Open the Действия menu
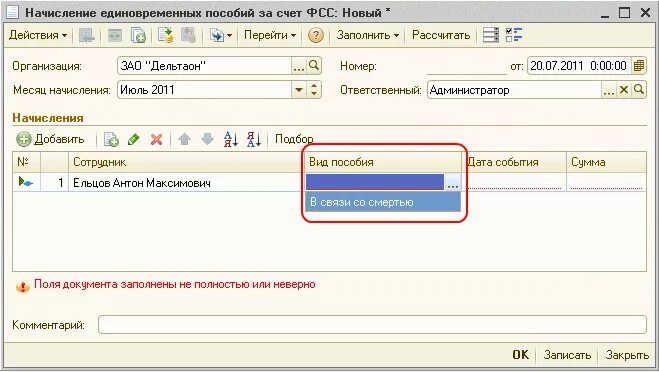Image resolution: width=659 pixels, height=372 pixels. 38,35
